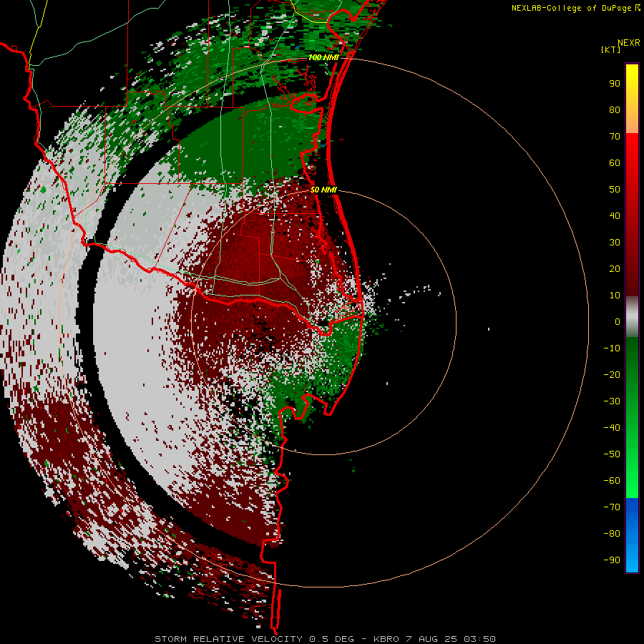Image resolution: width=644 pixels, height=644 pixels.
Task: Click the [KT] units label
Action: [x=610, y=49]
